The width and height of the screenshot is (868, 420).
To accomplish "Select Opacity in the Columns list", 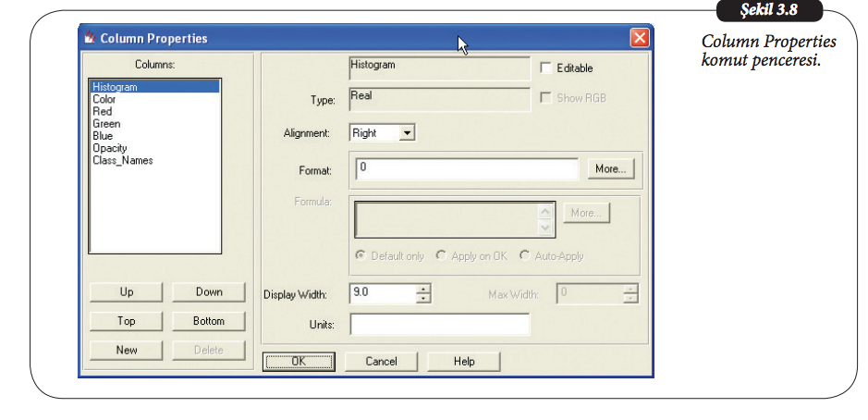I will [110, 148].
